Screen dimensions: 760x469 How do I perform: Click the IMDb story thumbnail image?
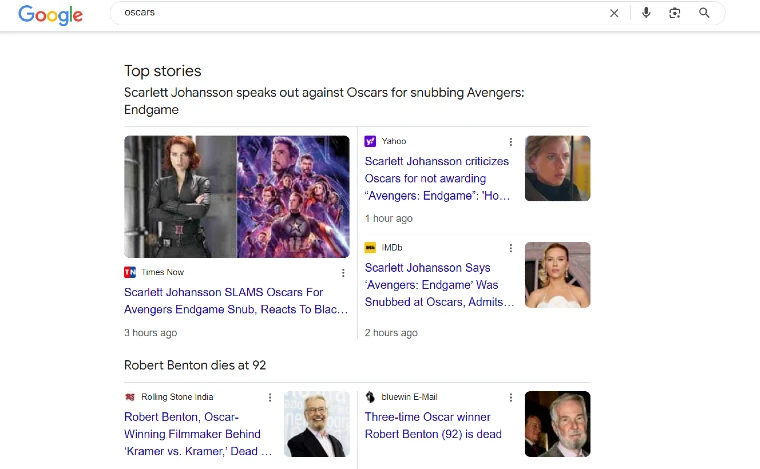point(557,275)
